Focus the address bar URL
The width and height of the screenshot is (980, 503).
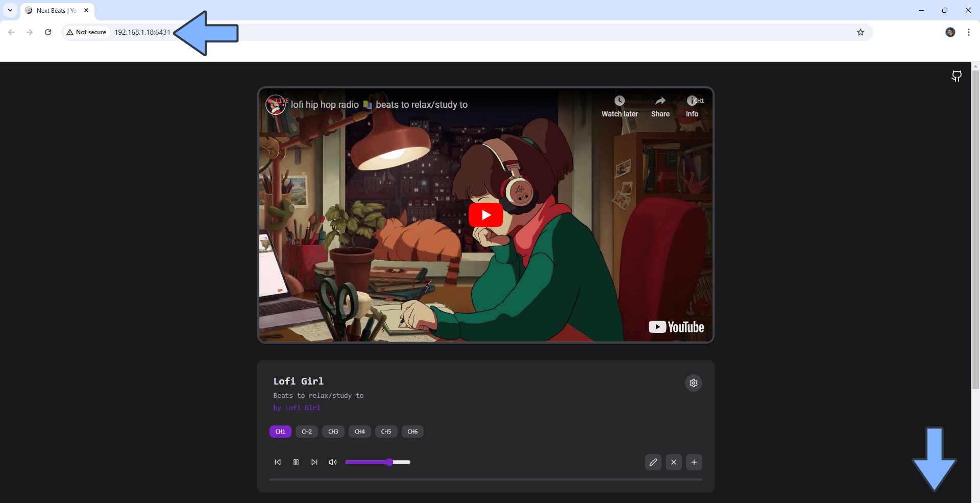pos(142,32)
